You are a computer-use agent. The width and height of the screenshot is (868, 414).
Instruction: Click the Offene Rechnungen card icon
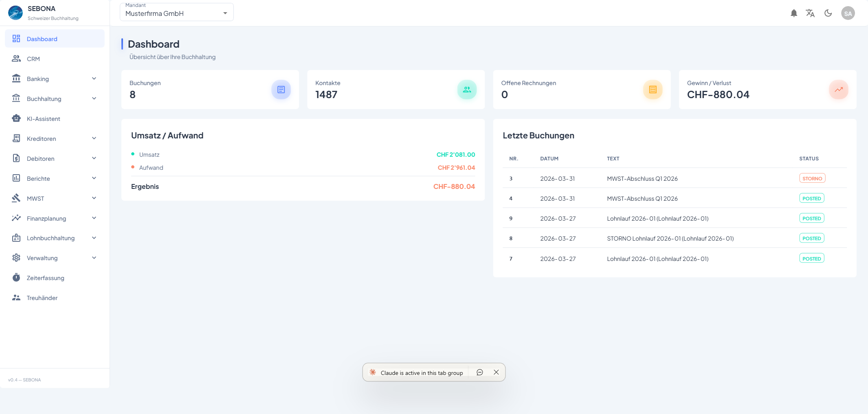pyautogui.click(x=653, y=90)
